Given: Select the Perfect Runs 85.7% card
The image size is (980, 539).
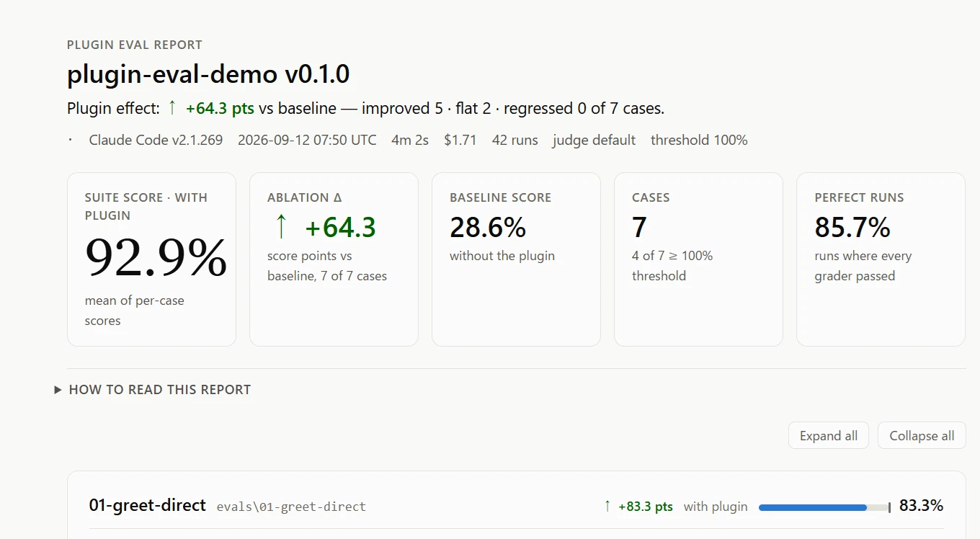Looking at the screenshot, I should [881, 259].
